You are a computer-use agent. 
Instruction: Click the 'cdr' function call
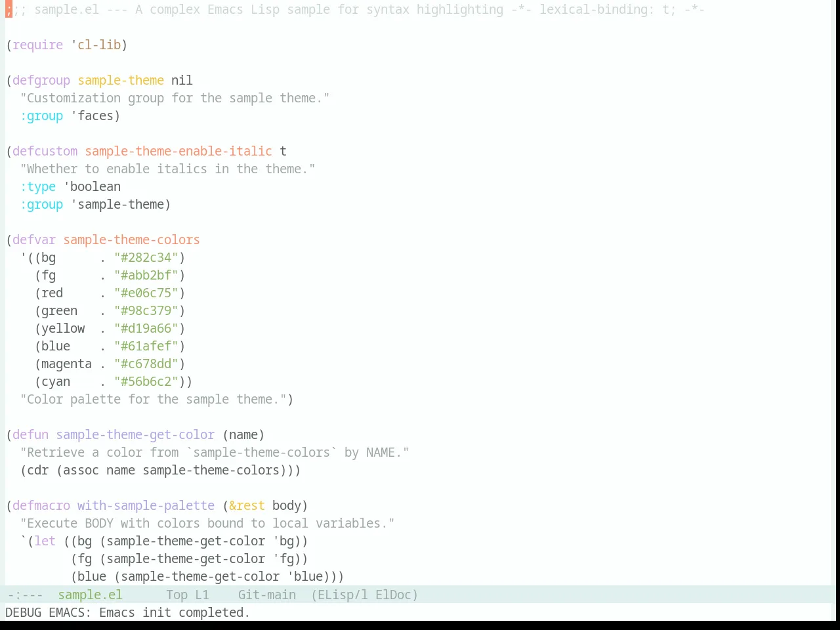point(38,470)
